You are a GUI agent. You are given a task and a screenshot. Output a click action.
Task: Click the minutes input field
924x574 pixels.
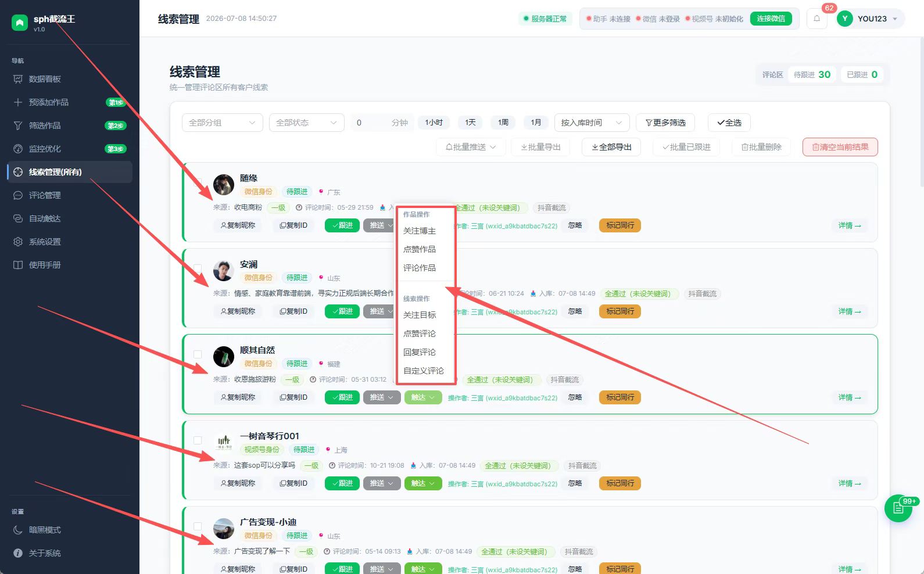pyautogui.click(x=382, y=123)
